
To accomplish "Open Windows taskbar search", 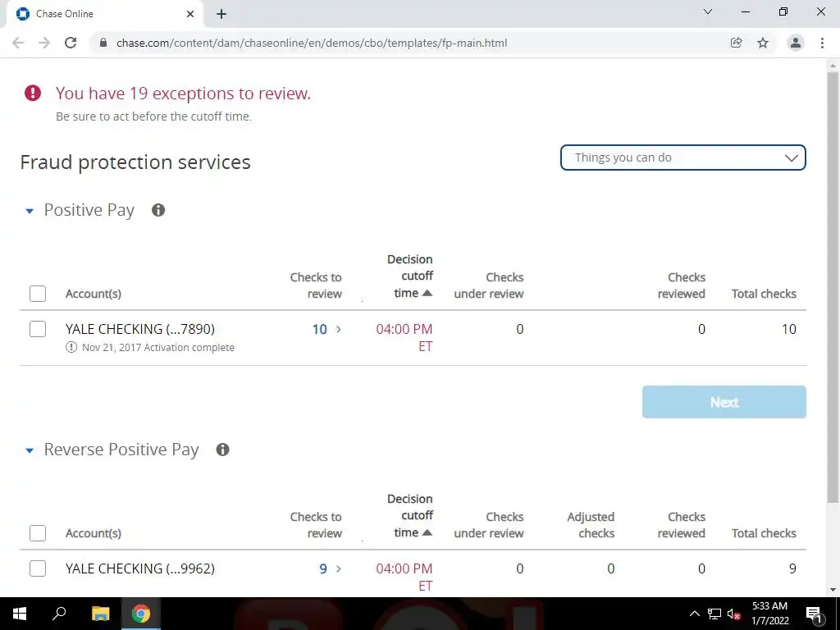I will (x=59, y=614).
